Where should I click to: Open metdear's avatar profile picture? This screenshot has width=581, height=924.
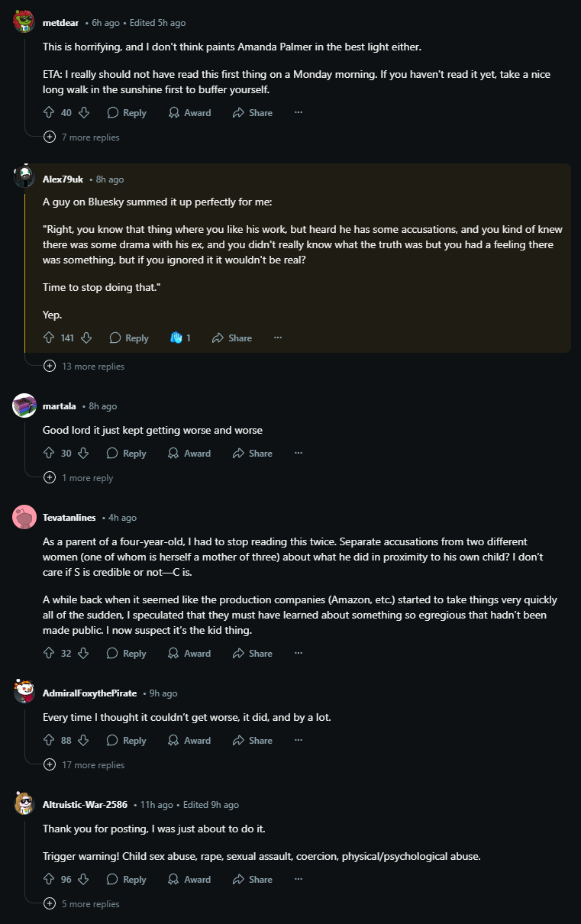point(24,22)
